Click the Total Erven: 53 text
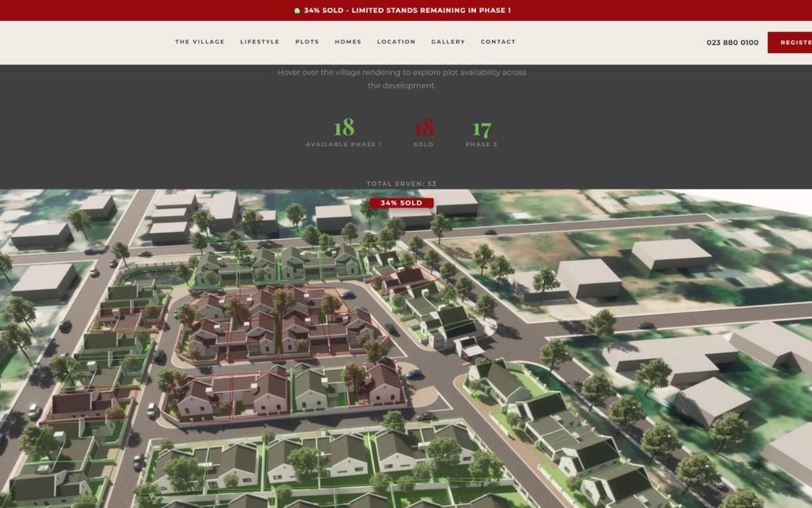 click(401, 184)
